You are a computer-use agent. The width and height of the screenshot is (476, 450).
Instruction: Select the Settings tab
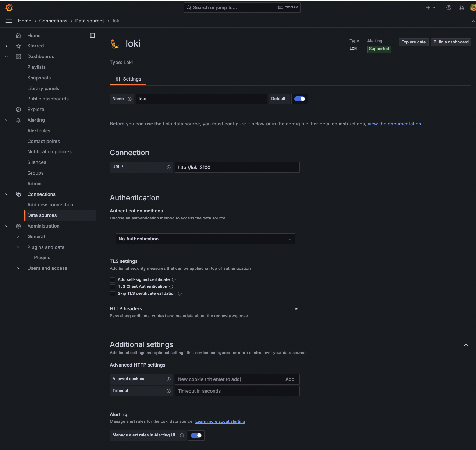pos(128,79)
